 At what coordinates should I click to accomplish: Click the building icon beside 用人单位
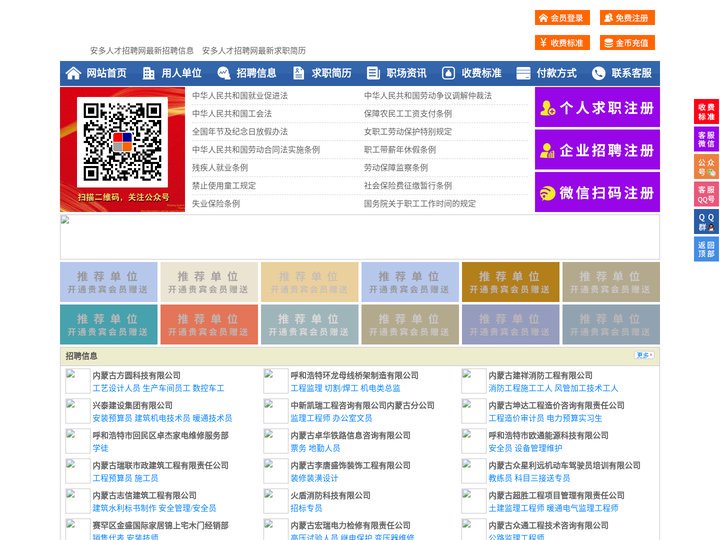tap(148, 73)
